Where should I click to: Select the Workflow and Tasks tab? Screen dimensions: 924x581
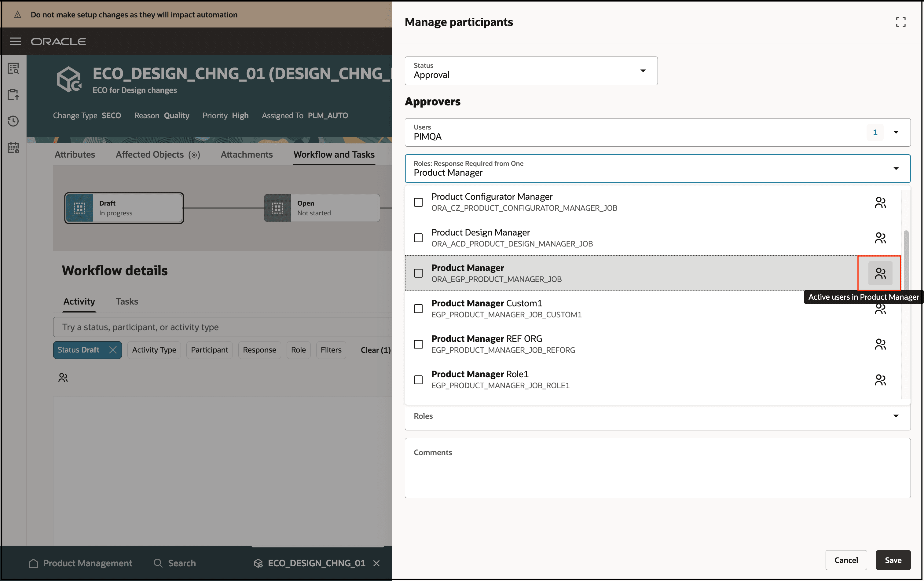click(x=334, y=155)
